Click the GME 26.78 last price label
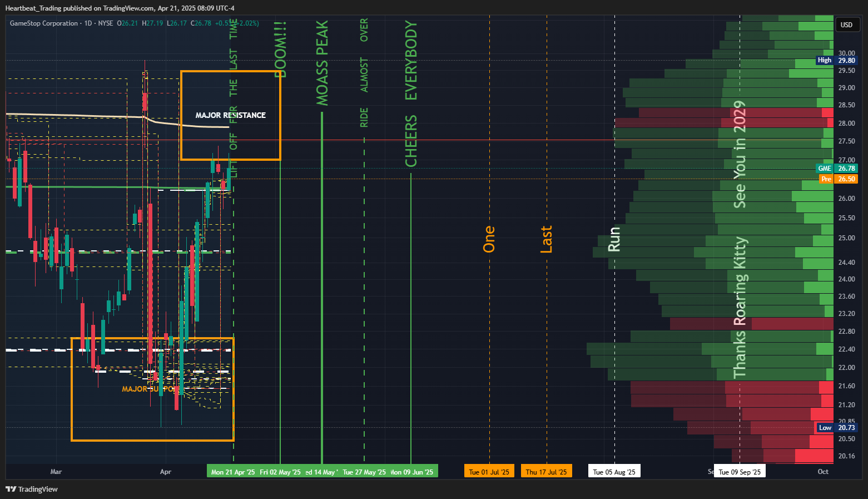Screen dimensions: 868x499 (836, 168)
